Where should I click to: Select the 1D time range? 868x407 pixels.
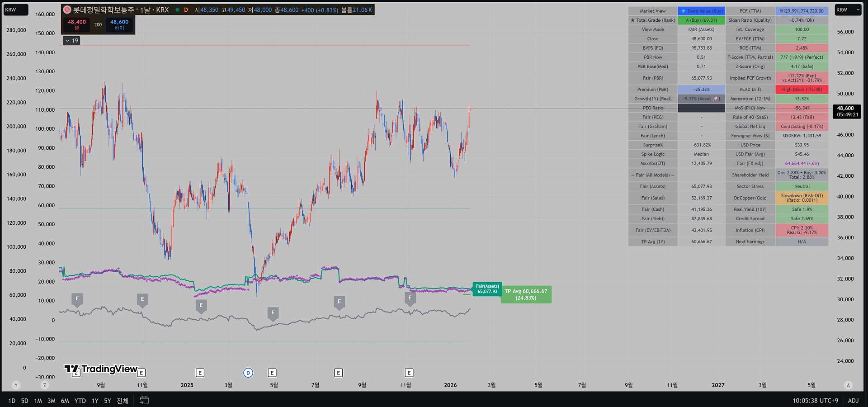(x=12, y=401)
